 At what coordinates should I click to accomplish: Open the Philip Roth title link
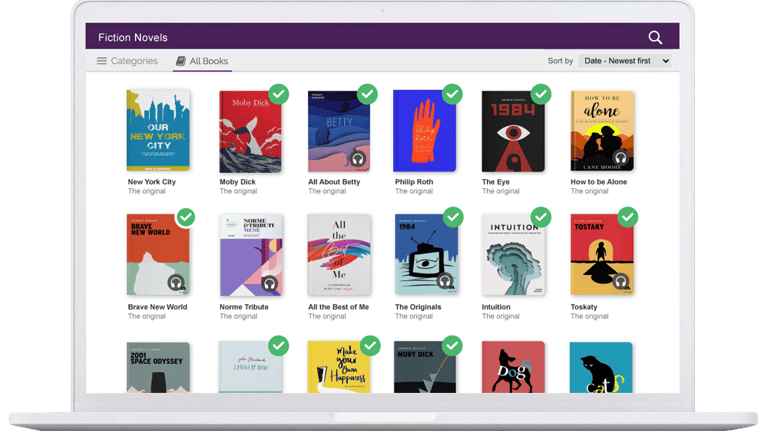tap(414, 182)
